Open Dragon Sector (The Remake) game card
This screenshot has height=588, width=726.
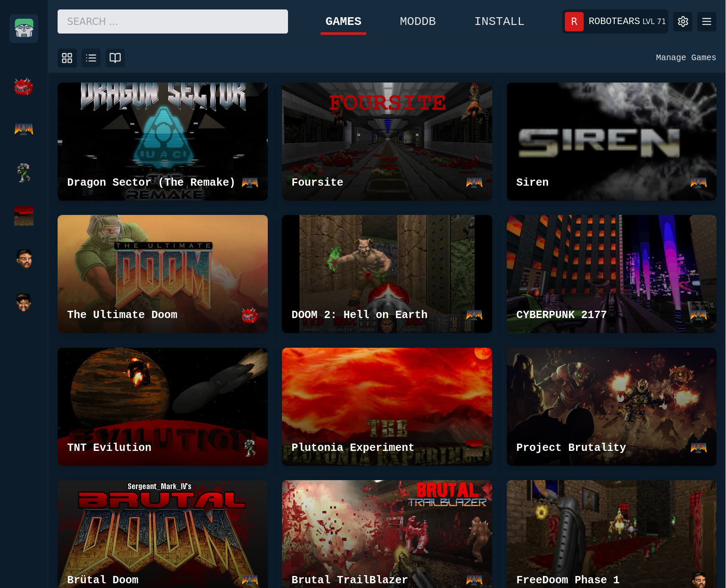162,141
